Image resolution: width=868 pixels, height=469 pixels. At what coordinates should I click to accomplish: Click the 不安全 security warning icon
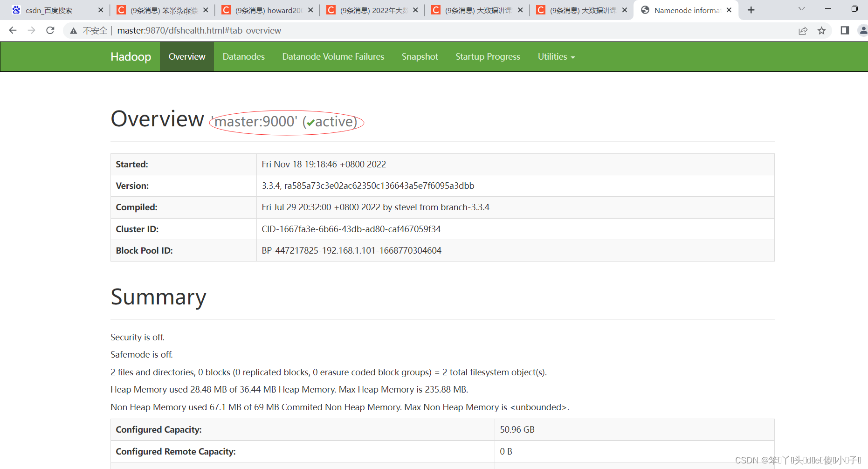pos(73,30)
